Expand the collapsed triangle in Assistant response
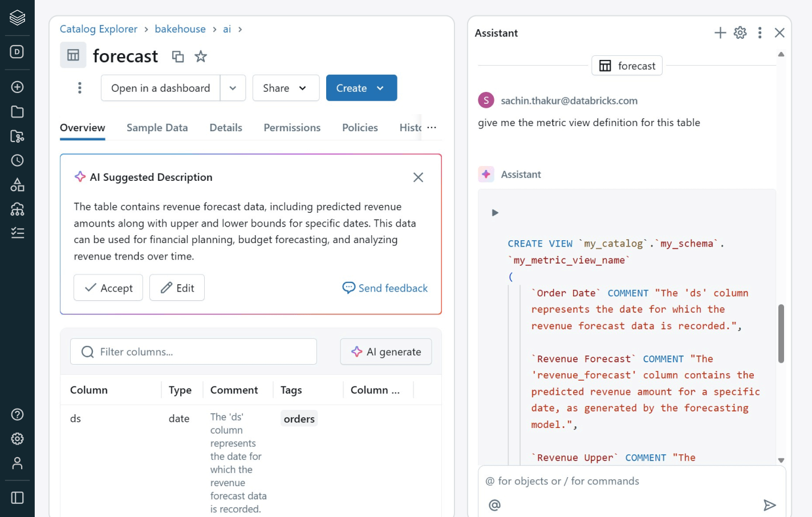 495,213
